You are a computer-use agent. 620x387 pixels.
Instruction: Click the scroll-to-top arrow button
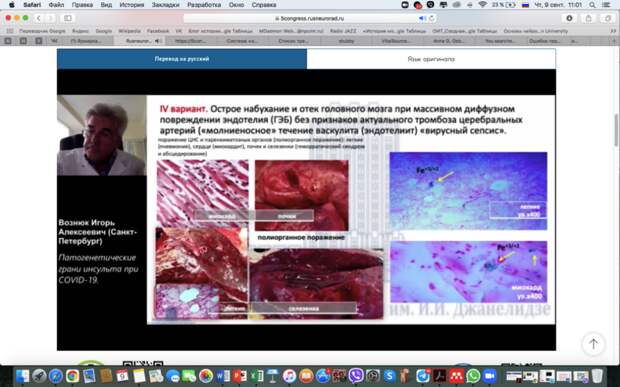pyautogui.click(x=593, y=344)
